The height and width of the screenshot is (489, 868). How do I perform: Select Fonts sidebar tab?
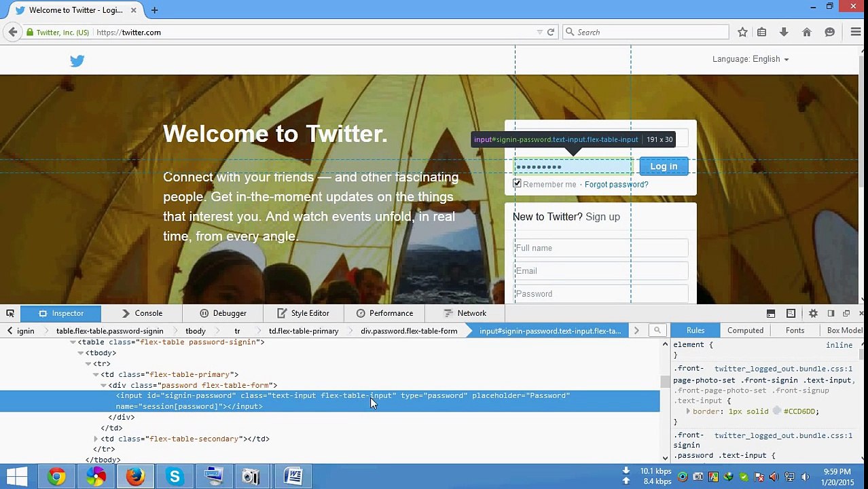[795, 331]
